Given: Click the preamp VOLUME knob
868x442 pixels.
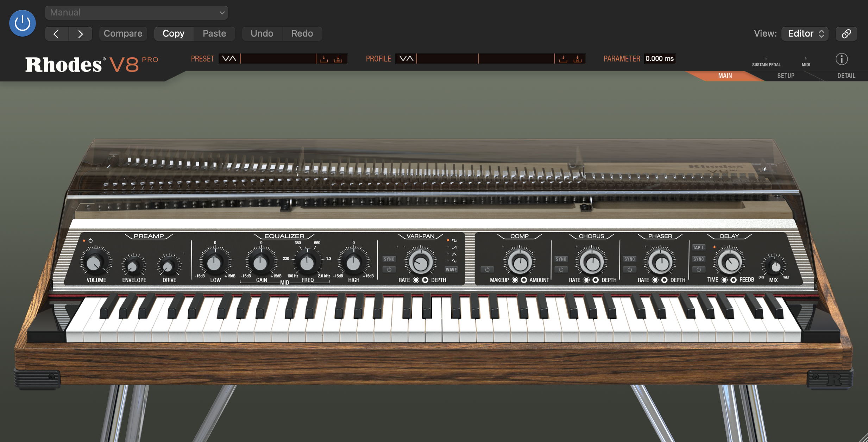Looking at the screenshot, I should [94, 263].
